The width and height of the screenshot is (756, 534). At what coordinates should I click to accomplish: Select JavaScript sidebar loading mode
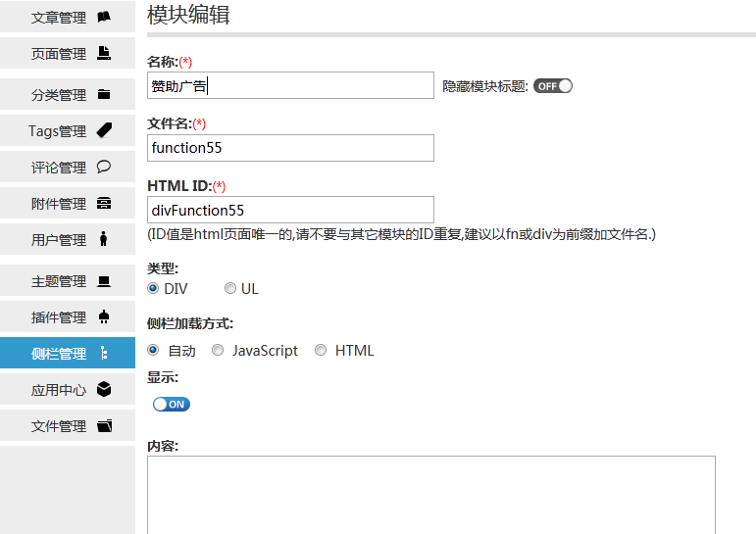point(218,350)
